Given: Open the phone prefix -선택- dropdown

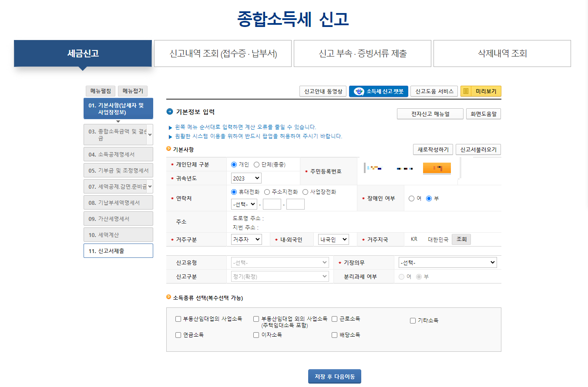Looking at the screenshot, I should click(x=244, y=204).
